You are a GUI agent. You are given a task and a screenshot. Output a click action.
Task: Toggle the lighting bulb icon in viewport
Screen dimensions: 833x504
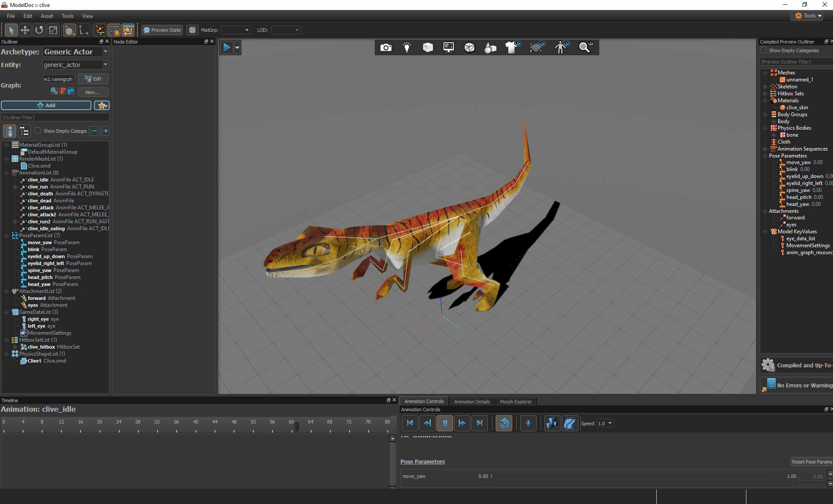406,47
